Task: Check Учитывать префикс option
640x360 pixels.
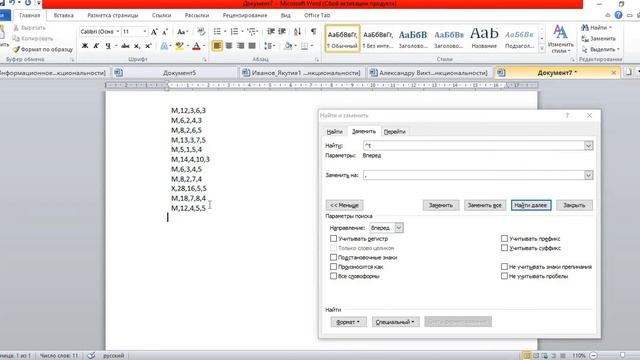Action: point(504,238)
